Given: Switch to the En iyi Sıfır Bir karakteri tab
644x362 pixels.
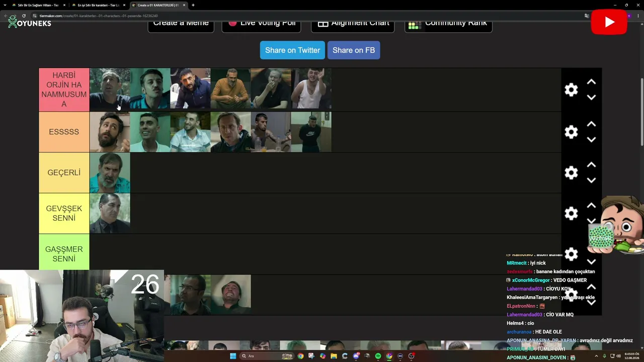Looking at the screenshot, I should [99, 5].
